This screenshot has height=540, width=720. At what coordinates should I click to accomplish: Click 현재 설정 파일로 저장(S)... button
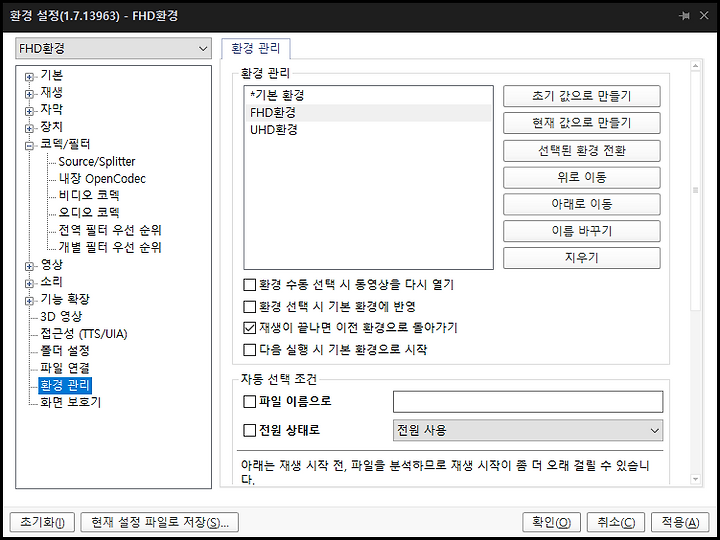(x=160, y=523)
